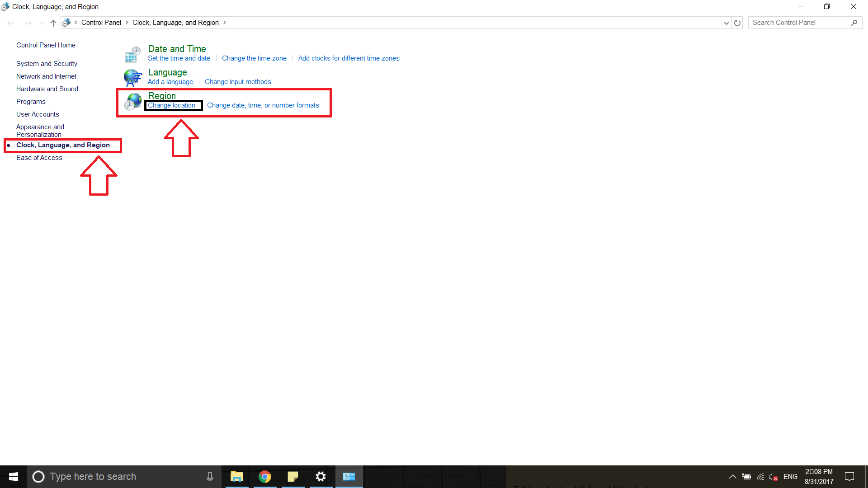The image size is (868, 488).
Task: Open Windows Settings from the taskbar
Action: point(321,476)
